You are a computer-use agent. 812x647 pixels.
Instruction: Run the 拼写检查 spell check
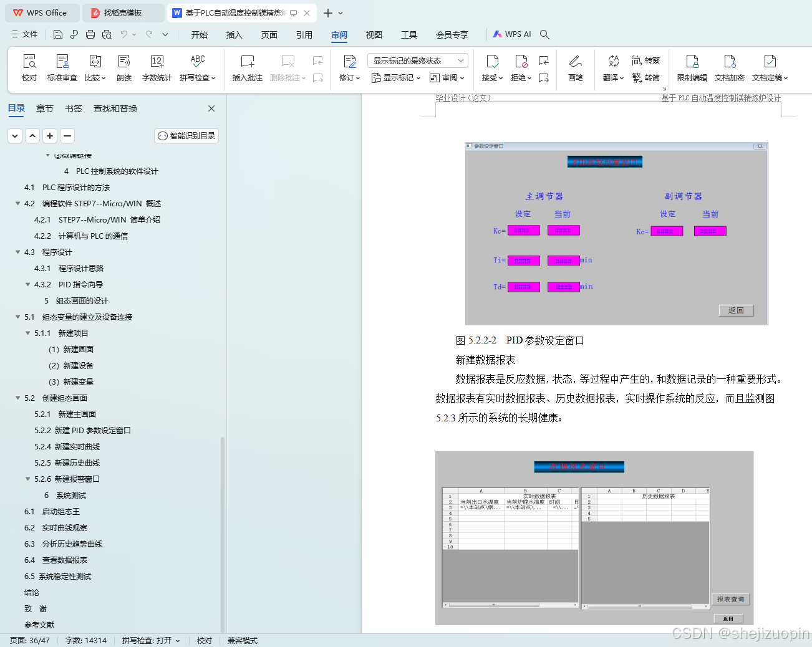198,68
